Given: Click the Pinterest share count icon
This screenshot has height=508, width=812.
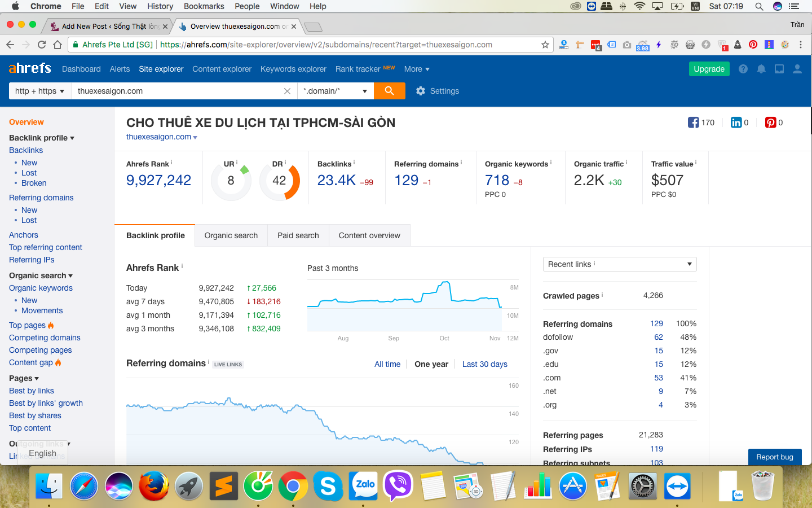Looking at the screenshot, I should pyautogui.click(x=770, y=122).
